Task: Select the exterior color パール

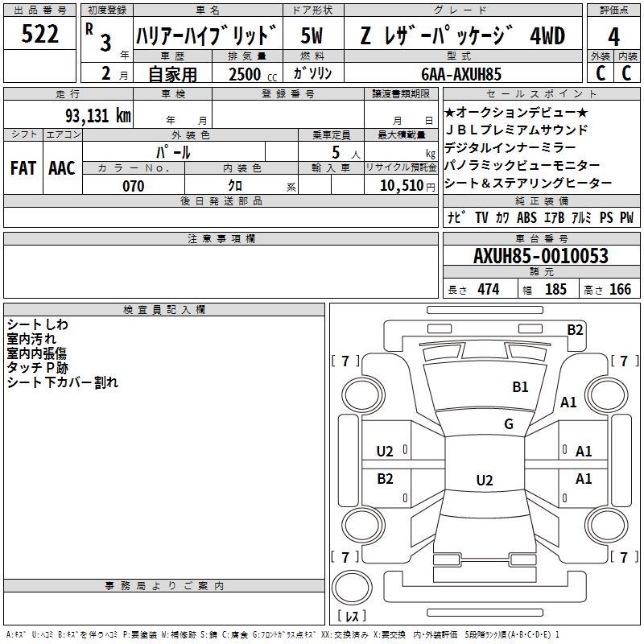Action: pyautogui.click(x=173, y=152)
